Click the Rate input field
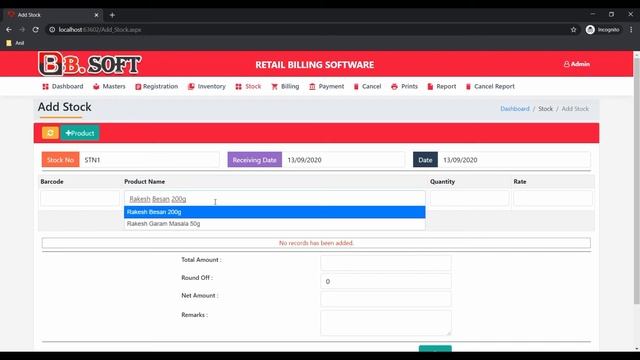640x360 pixels. coord(553,198)
